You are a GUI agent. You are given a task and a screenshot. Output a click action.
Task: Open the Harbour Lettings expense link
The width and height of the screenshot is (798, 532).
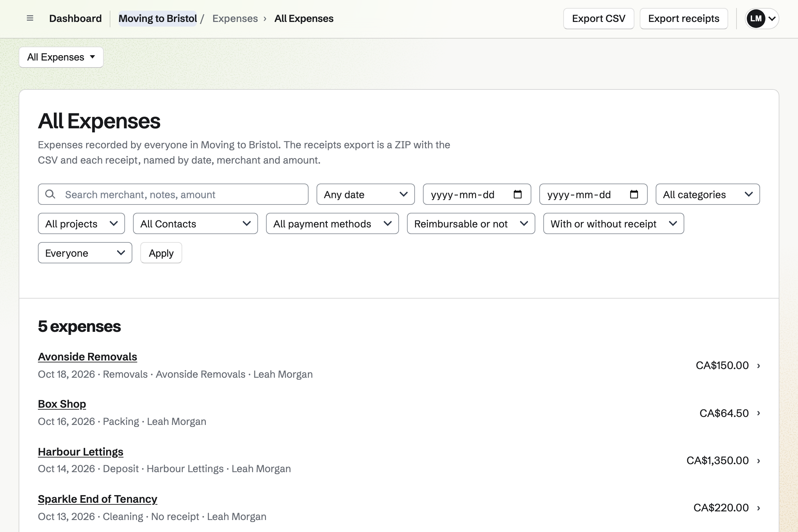pyautogui.click(x=80, y=452)
